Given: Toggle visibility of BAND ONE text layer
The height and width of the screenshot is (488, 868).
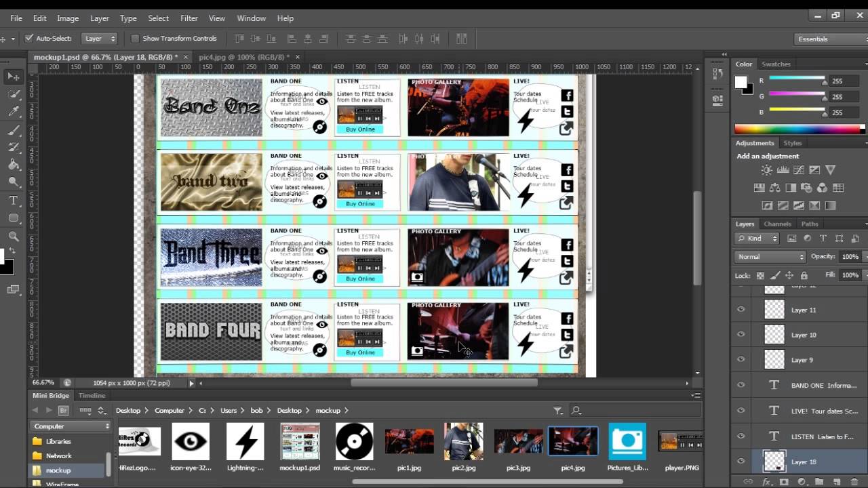Looking at the screenshot, I should click(741, 385).
